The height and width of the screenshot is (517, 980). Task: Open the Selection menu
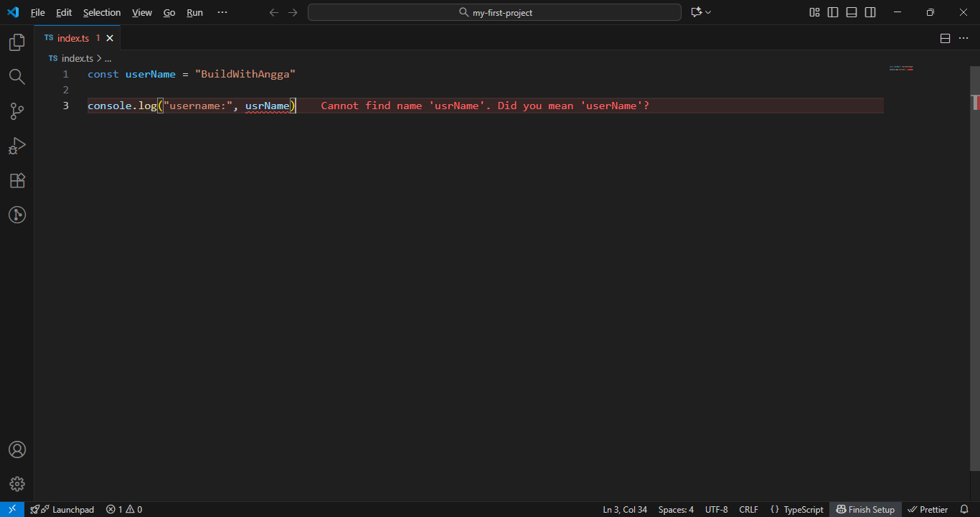point(102,12)
